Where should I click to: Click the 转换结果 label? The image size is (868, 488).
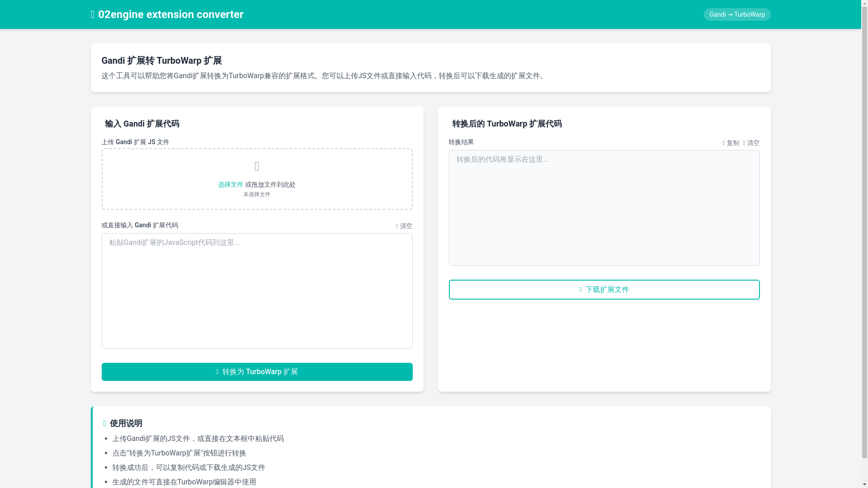point(461,142)
